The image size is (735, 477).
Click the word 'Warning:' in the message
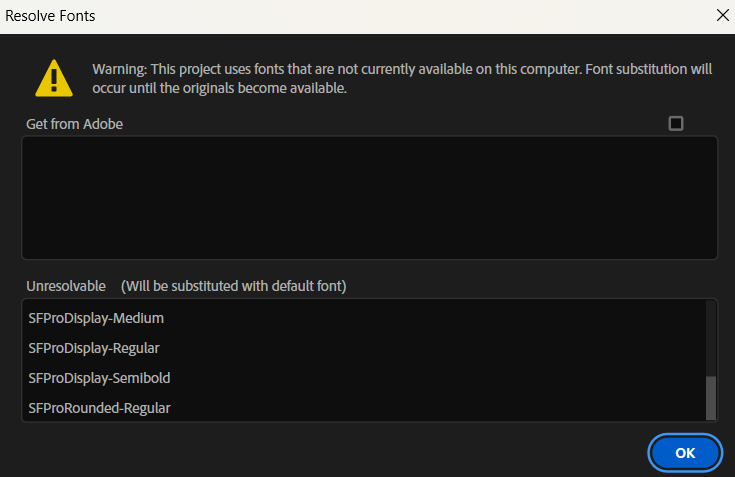click(119, 70)
